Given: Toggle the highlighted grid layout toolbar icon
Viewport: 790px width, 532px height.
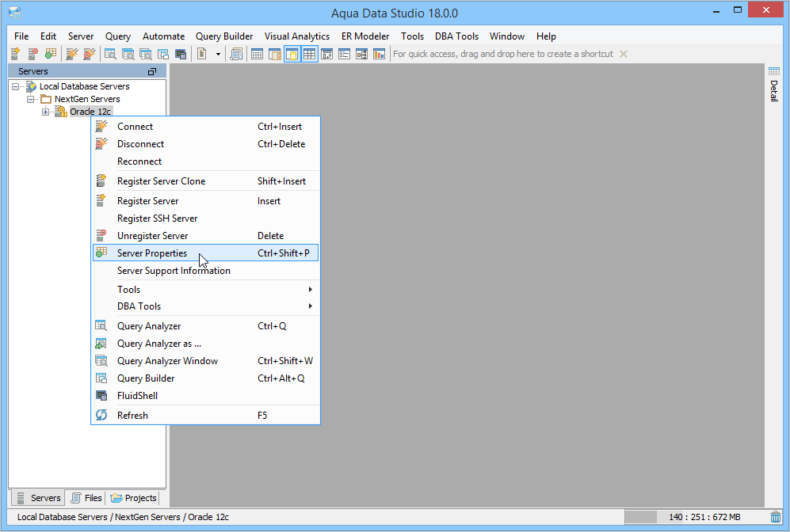Looking at the screenshot, I should coord(309,54).
